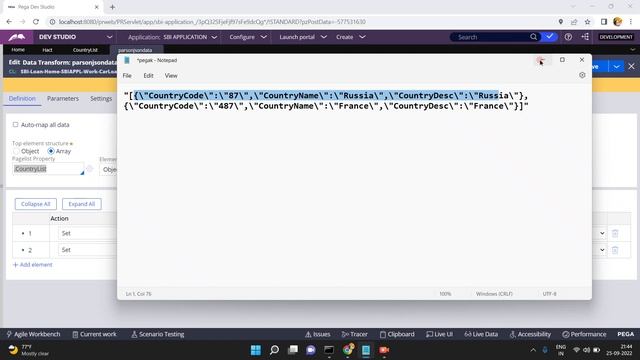
Task: Open the Launch portal dropdown
Action: pyautogui.click(x=302, y=37)
